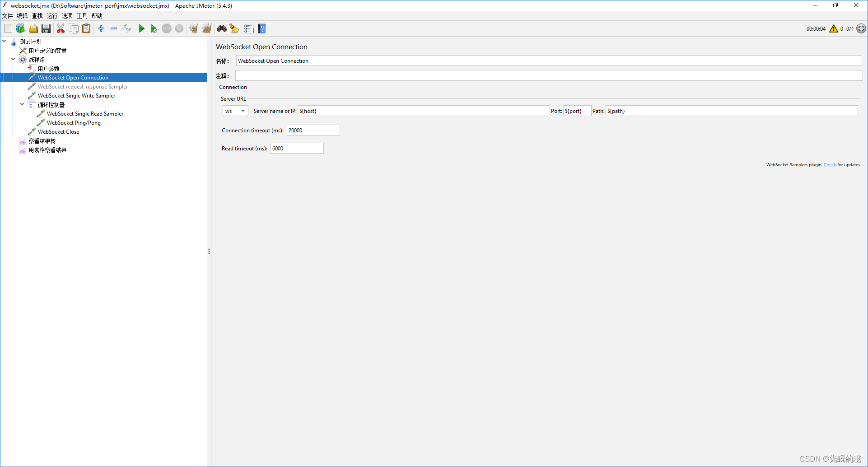Viewport: 868px width, 467px height.
Task: Click the Search binoculars icon
Action: [222, 28]
